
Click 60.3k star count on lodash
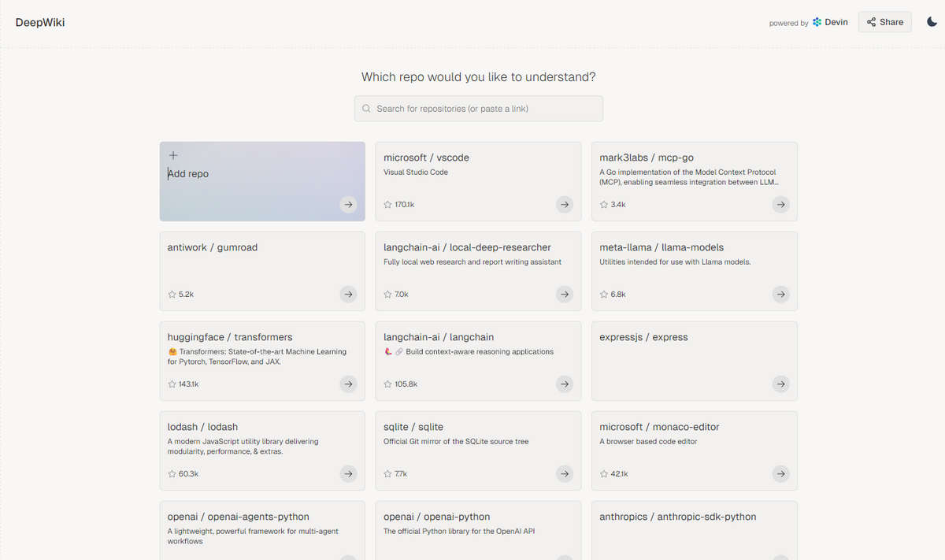pos(188,474)
